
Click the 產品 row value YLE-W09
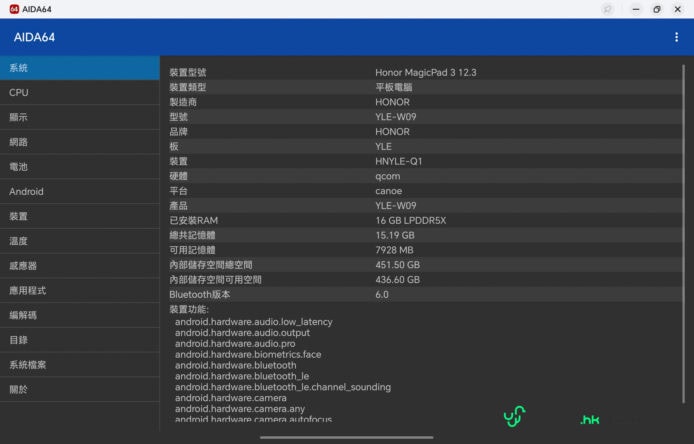[396, 206]
